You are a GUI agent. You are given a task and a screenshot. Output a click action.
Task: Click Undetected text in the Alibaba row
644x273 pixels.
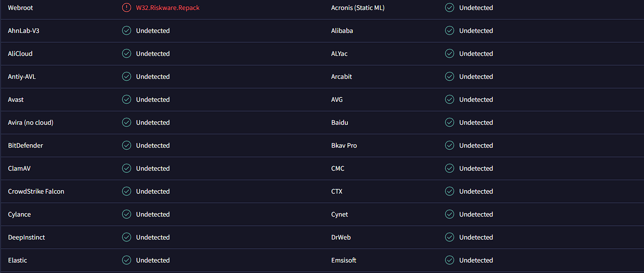pyautogui.click(x=476, y=31)
